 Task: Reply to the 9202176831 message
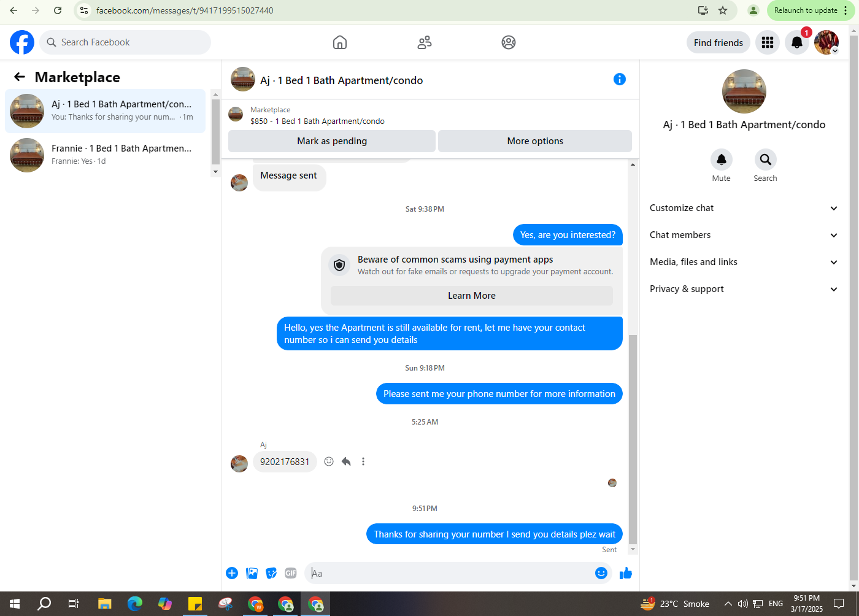(346, 461)
